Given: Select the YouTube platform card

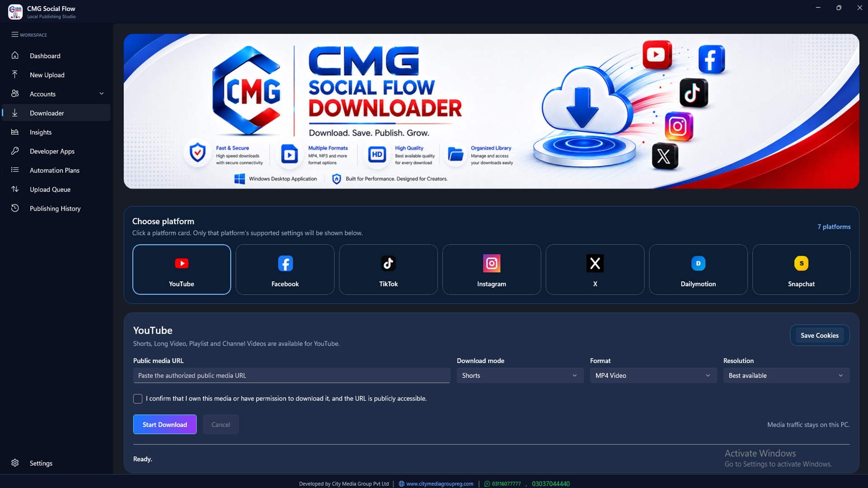Looking at the screenshot, I should pyautogui.click(x=181, y=269).
